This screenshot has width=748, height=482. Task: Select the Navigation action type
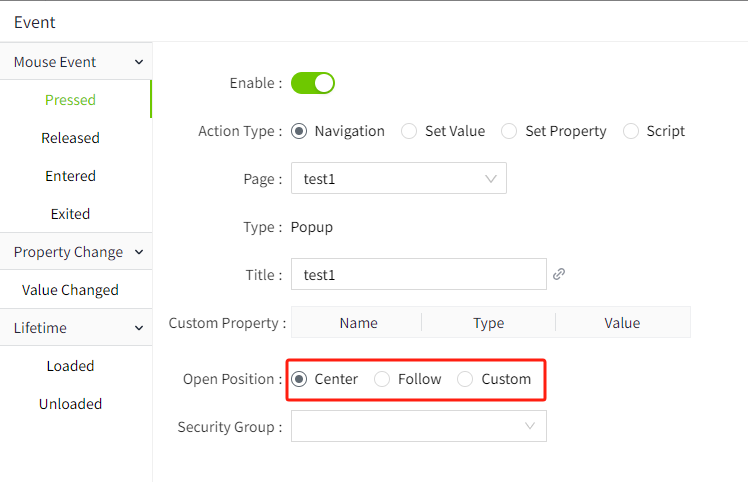coord(299,131)
